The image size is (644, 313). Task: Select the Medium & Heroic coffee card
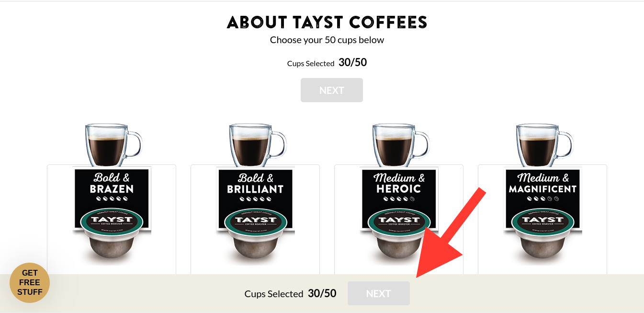tap(399, 220)
